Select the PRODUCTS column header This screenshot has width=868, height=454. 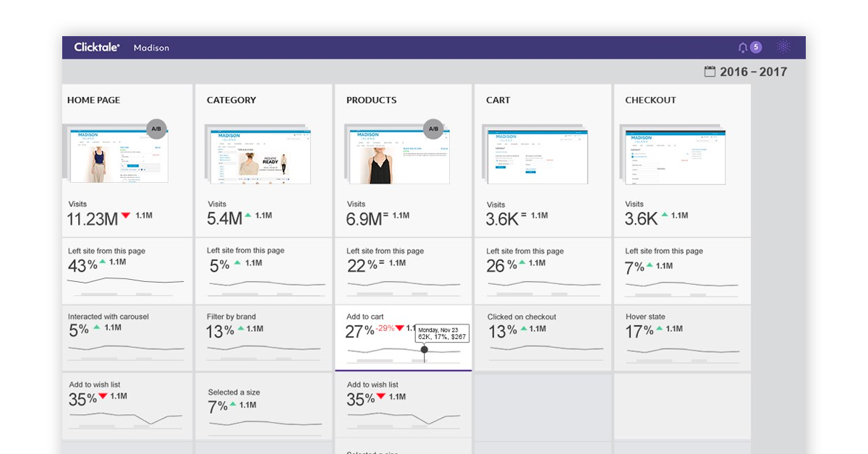[372, 100]
